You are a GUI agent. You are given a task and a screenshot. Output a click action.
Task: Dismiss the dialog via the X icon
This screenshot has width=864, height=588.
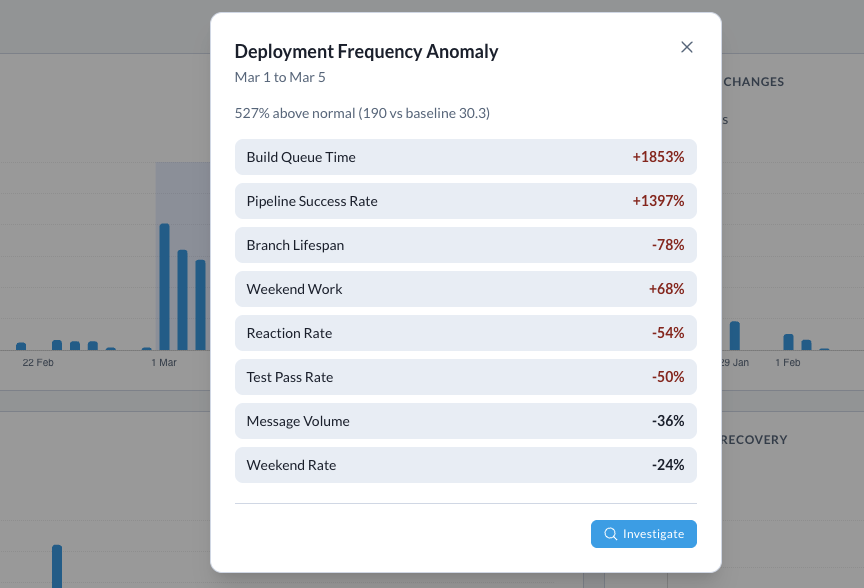pyautogui.click(x=687, y=47)
